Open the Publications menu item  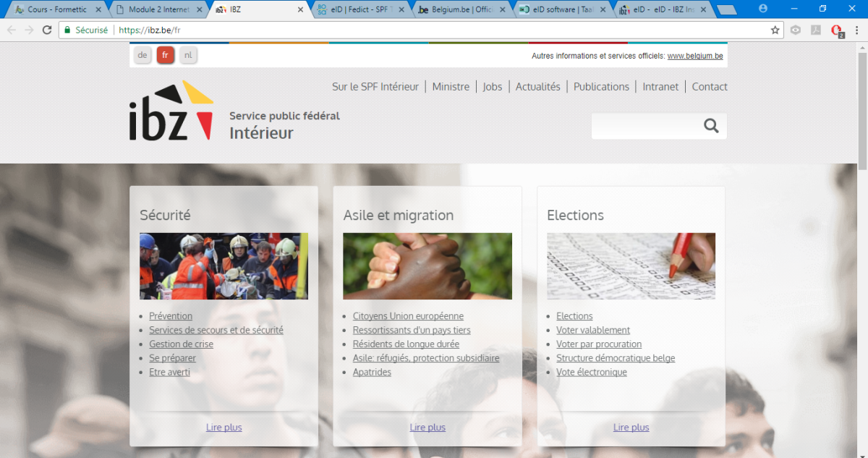(x=601, y=87)
